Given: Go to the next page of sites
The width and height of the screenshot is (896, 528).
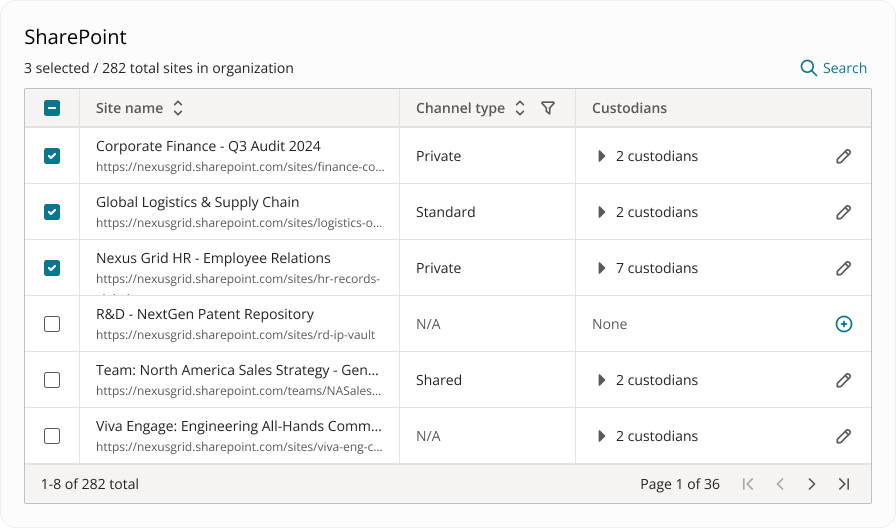Looking at the screenshot, I should 811,484.
